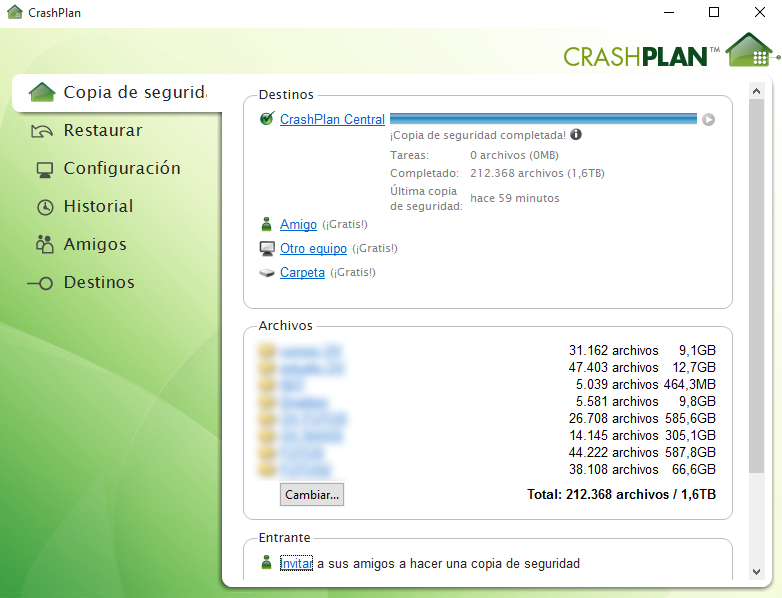
Task: Select the folder row with 31.162 archivos
Action: [487, 351]
